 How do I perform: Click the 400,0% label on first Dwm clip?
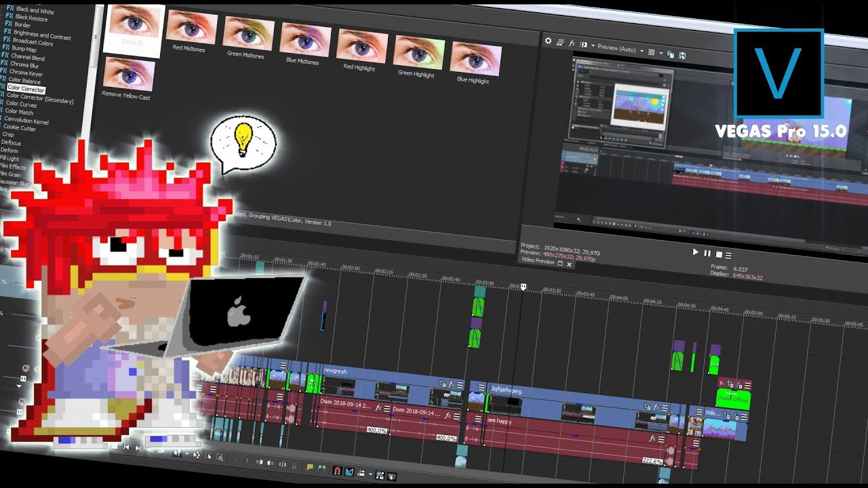point(376,430)
